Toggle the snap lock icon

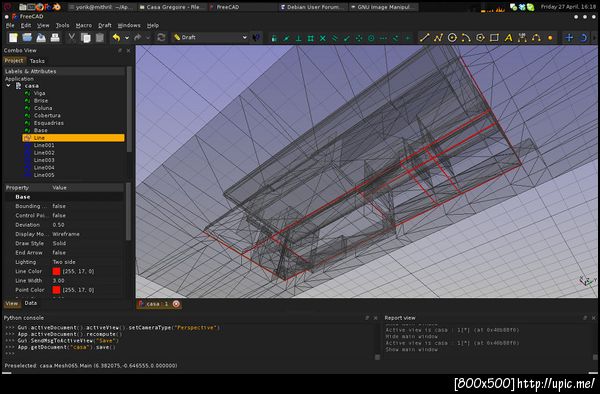pyautogui.click(x=274, y=38)
